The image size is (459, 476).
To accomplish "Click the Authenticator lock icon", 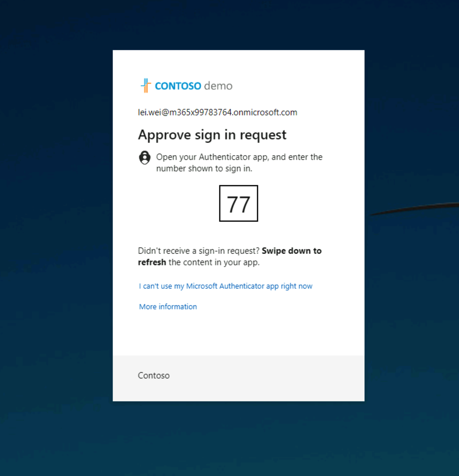I will 145,158.
